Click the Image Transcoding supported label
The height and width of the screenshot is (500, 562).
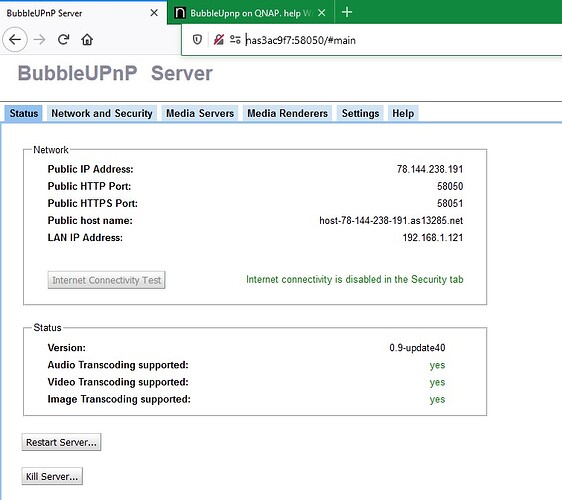(x=119, y=399)
